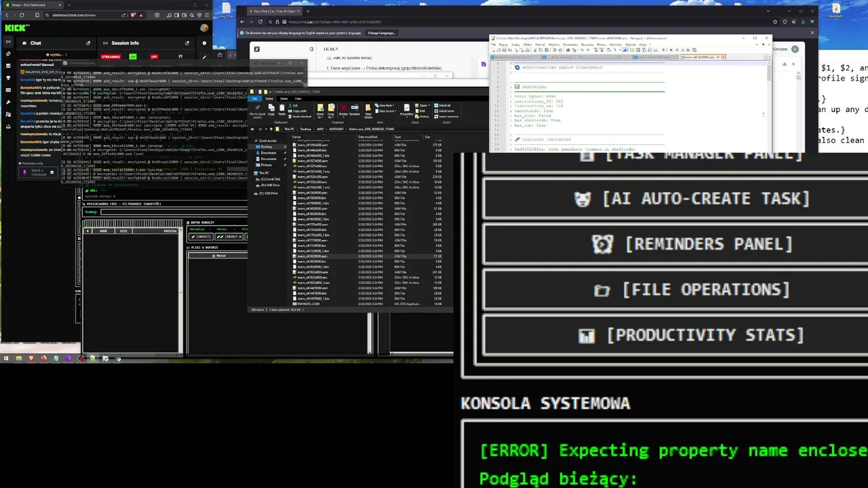
Task: Select (C:) Local Disk in navigation pane
Action: pyautogui.click(x=270, y=179)
